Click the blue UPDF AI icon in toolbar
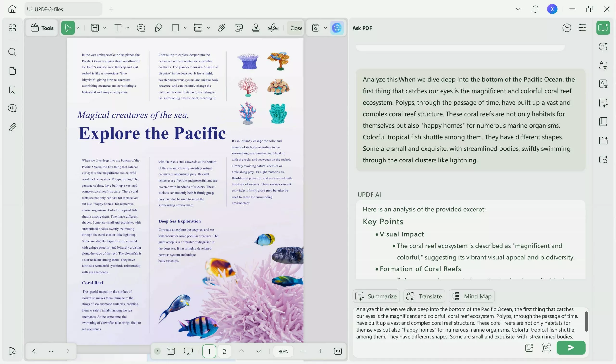616x364 pixels. (337, 28)
